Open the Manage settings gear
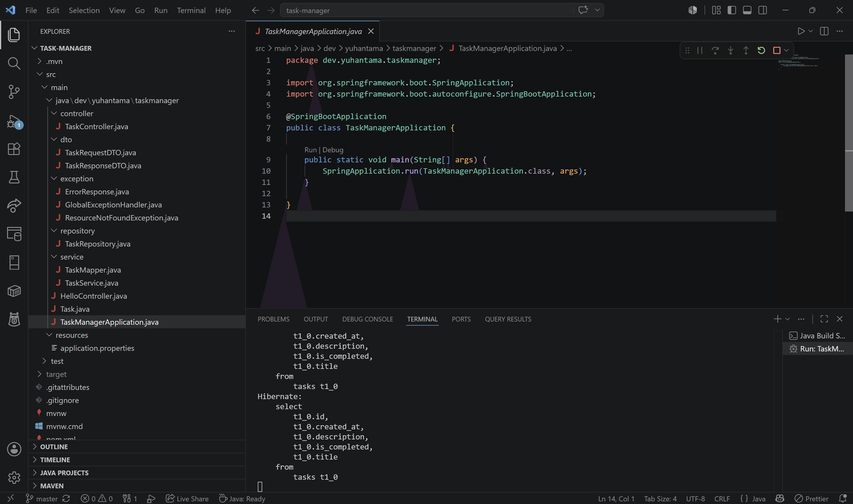Viewport: 853px width, 504px height. point(14,478)
